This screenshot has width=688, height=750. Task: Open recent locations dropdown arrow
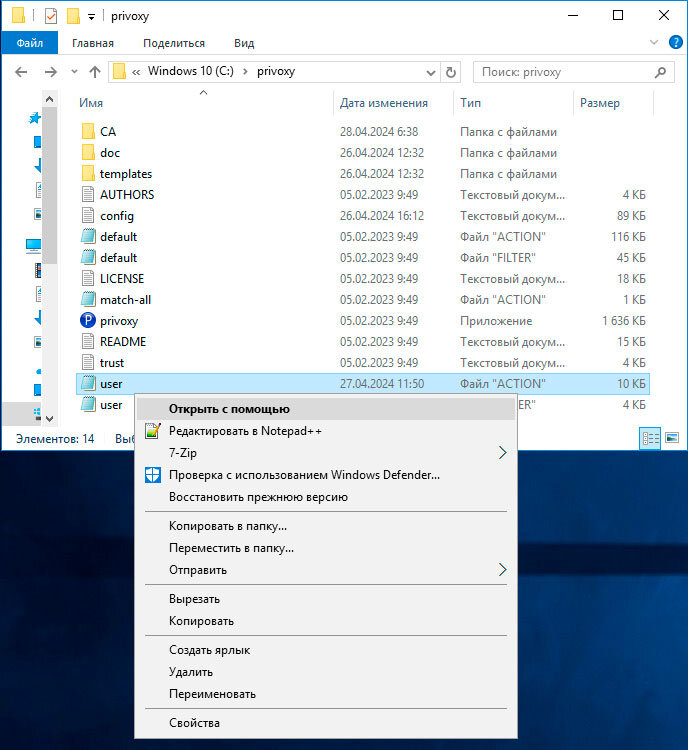click(74, 72)
